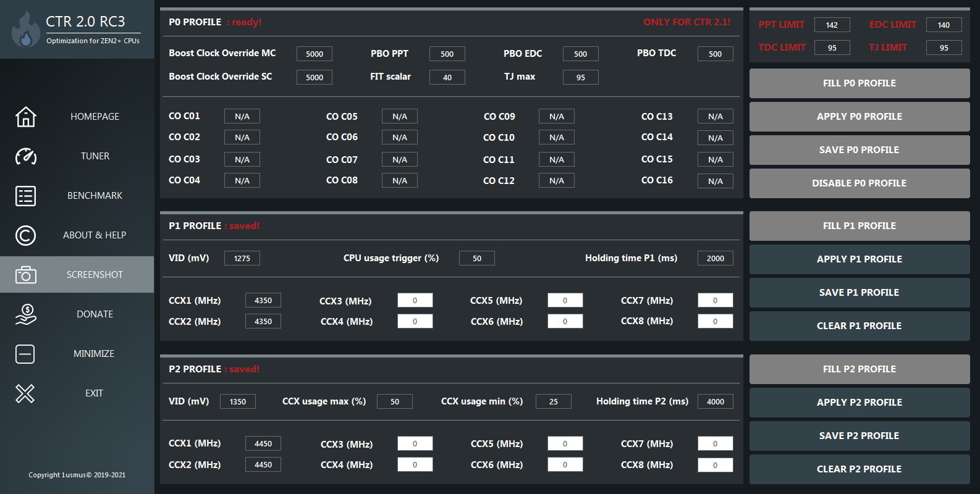Edit P1 CCX8 (MHz) field
The image size is (980, 494).
[x=716, y=321]
